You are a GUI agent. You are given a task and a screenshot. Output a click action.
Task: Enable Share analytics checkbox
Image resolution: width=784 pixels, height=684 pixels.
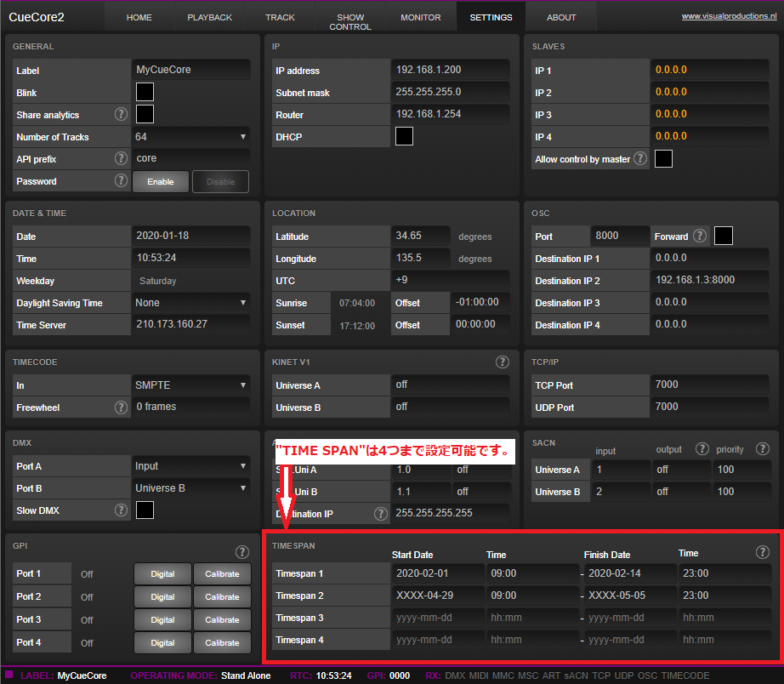tap(145, 114)
